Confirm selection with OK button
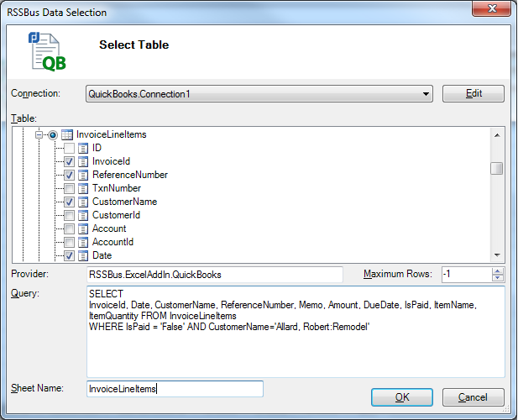Image resolution: width=518 pixels, height=420 pixels. pyautogui.click(x=402, y=397)
